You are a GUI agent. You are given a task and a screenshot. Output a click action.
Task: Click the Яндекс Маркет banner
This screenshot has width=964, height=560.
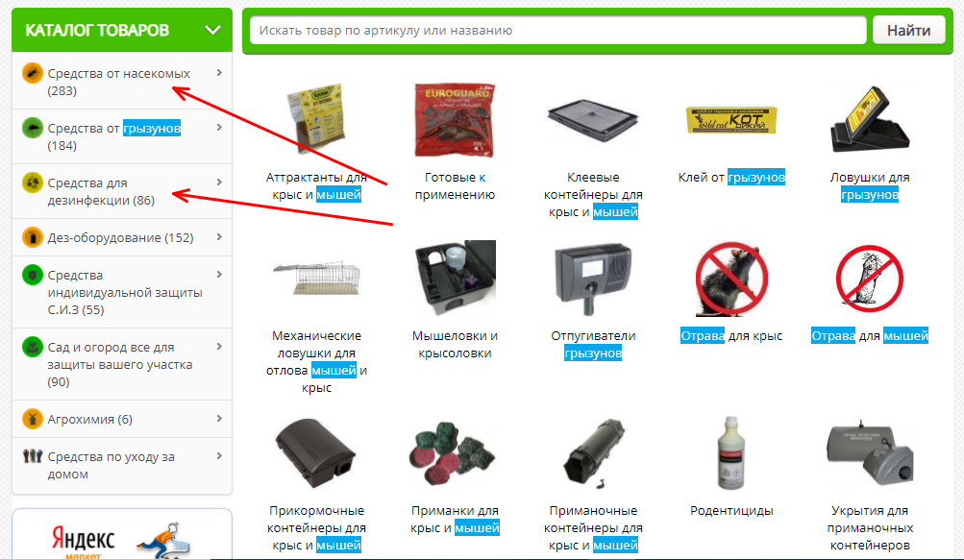(x=122, y=535)
